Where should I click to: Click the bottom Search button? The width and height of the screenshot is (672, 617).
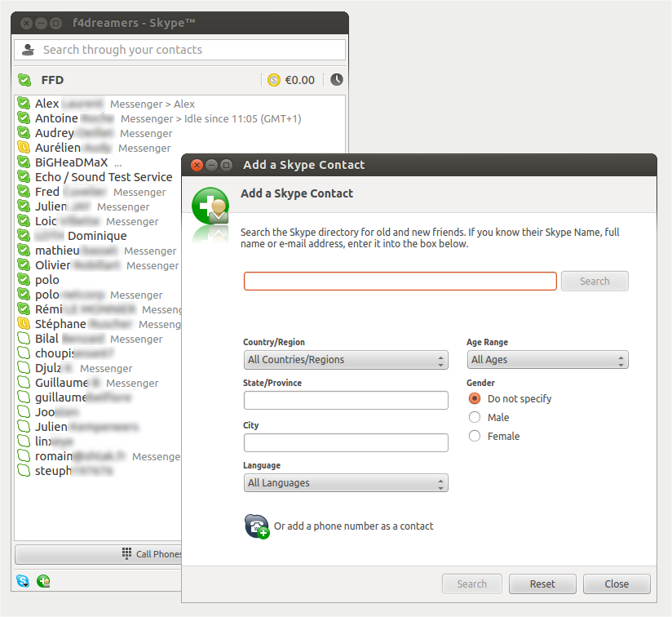click(472, 584)
